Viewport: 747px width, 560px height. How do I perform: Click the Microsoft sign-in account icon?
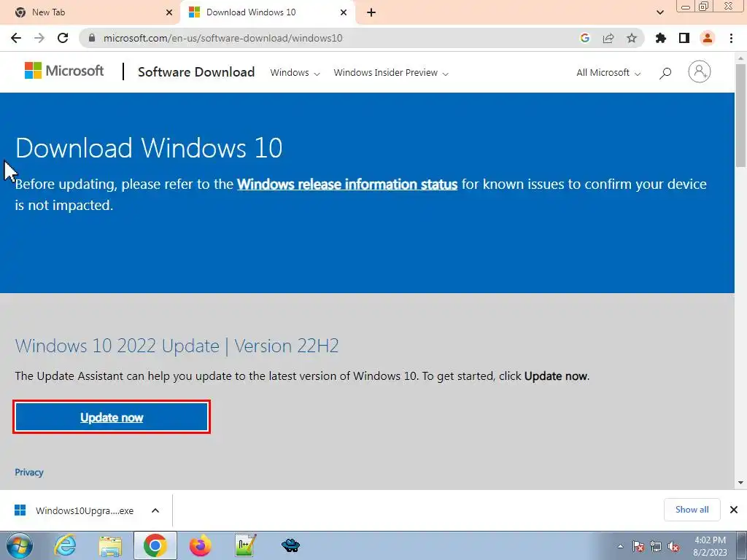point(700,72)
